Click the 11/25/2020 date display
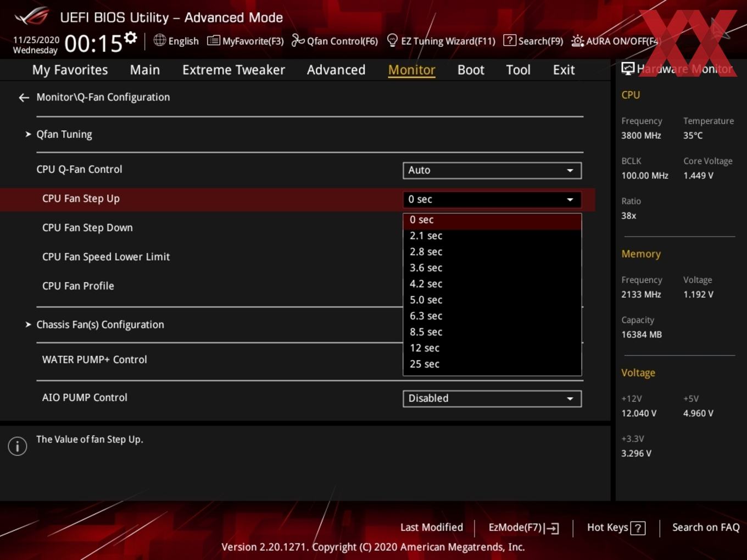The image size is (747, 560). click(36, 40)
